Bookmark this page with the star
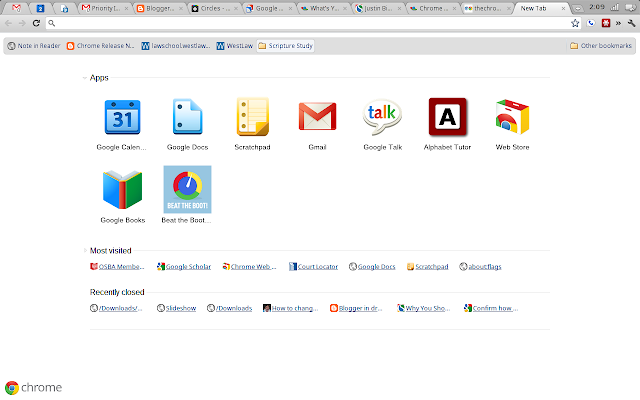This screenshot has width=640, height=400. click(x=575, y=23)
